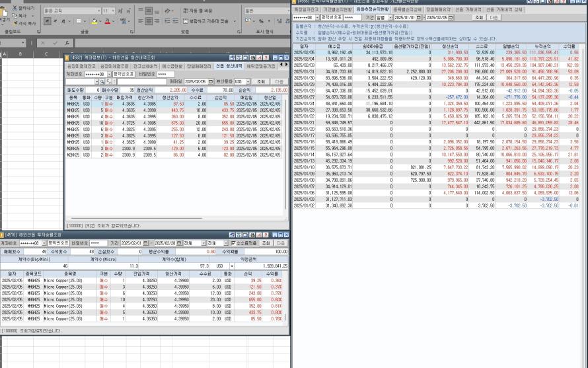Click the text orientation icon in Excel
The image size is (588, 368).
[167, 11]
